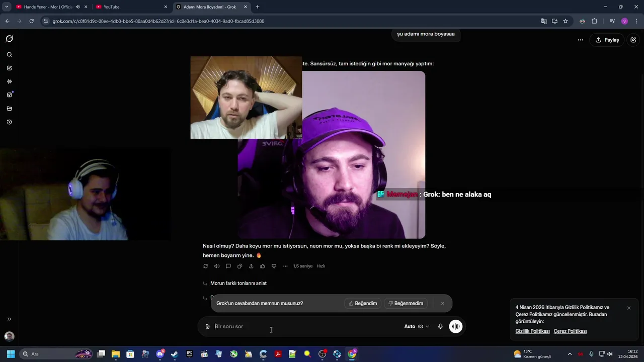The width and height of the screenshot is (644, 362).
Task: Open the Imagine icon in the sidebar
Action: point(9,95)
